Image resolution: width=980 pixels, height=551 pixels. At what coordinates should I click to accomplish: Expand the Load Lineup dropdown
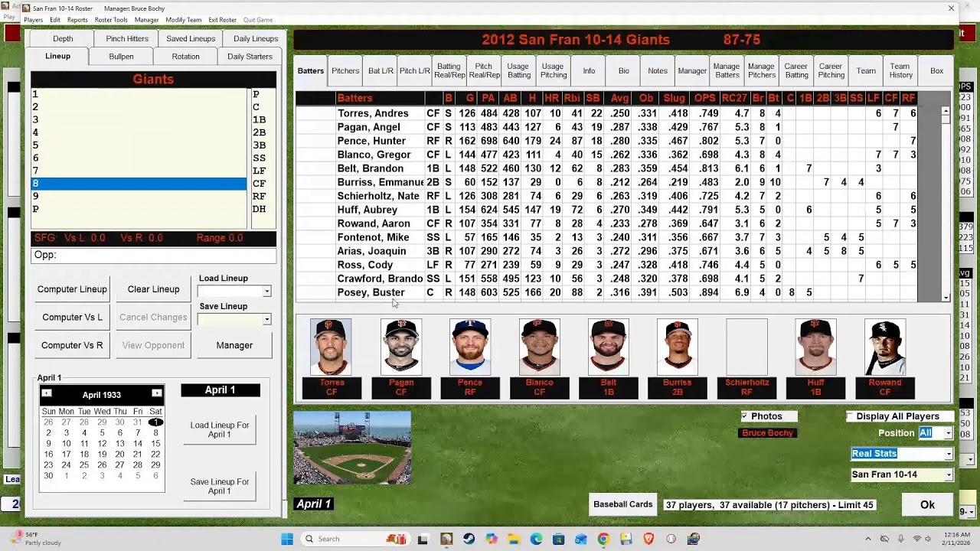coord(266,292)
